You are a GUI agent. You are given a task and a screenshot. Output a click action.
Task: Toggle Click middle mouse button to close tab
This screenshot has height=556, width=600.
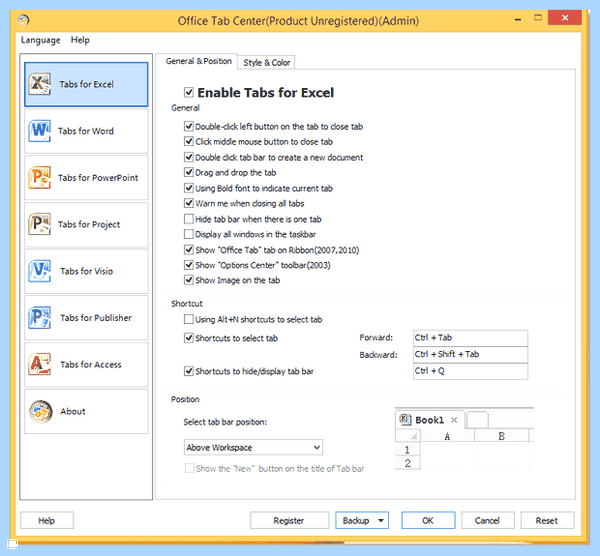click(189, 142)
